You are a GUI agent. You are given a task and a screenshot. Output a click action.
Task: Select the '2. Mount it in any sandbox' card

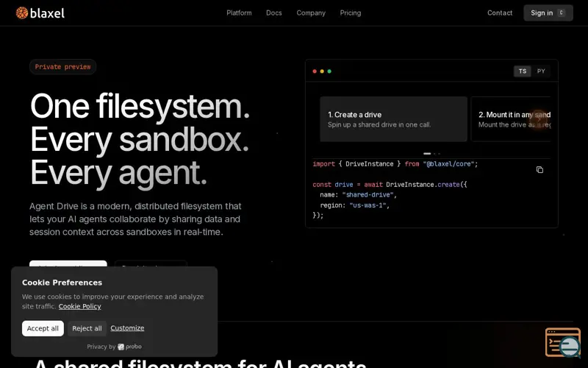(511, 119)
